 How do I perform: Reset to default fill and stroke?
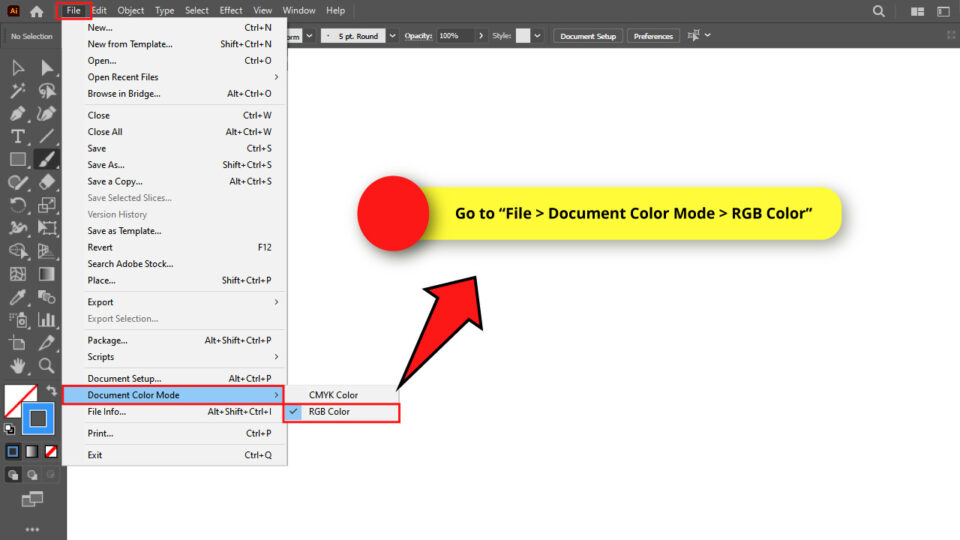[9, 429]
